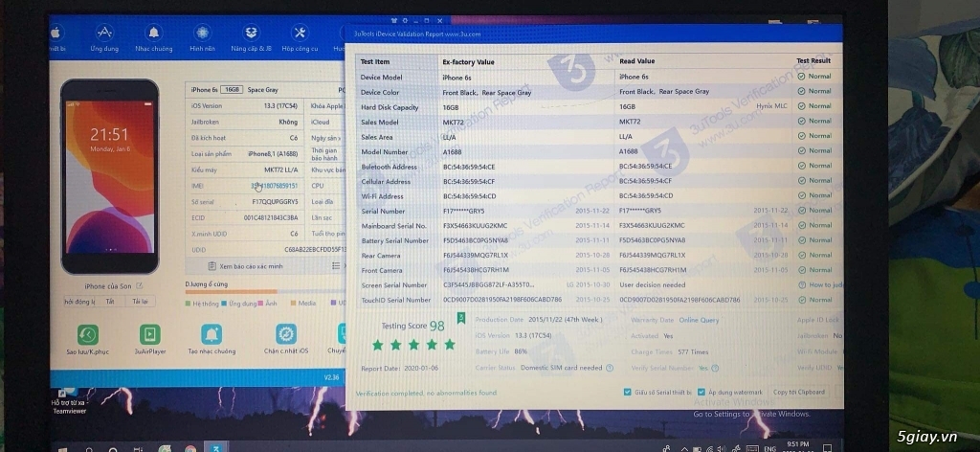Click the Device Model row label

click(x=381, y=78)
